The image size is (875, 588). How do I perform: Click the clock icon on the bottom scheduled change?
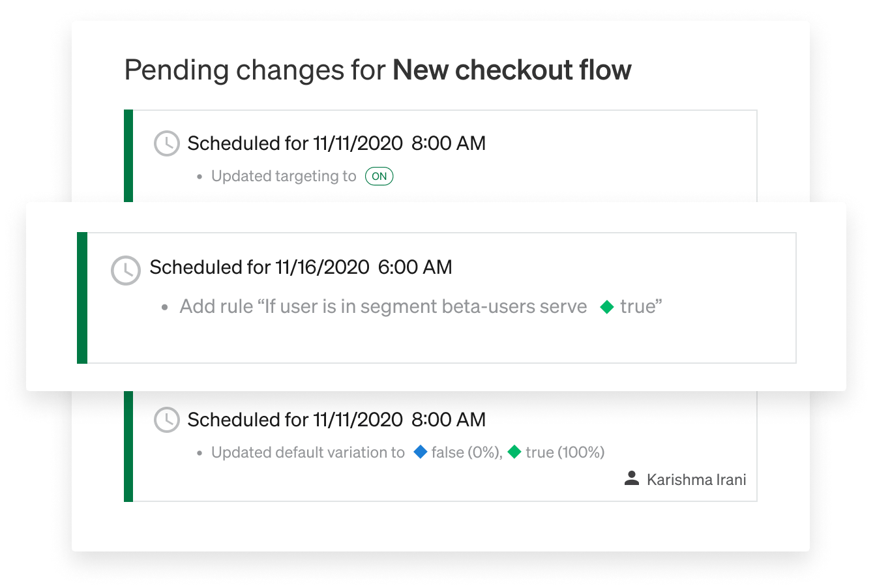click(166, 420)
